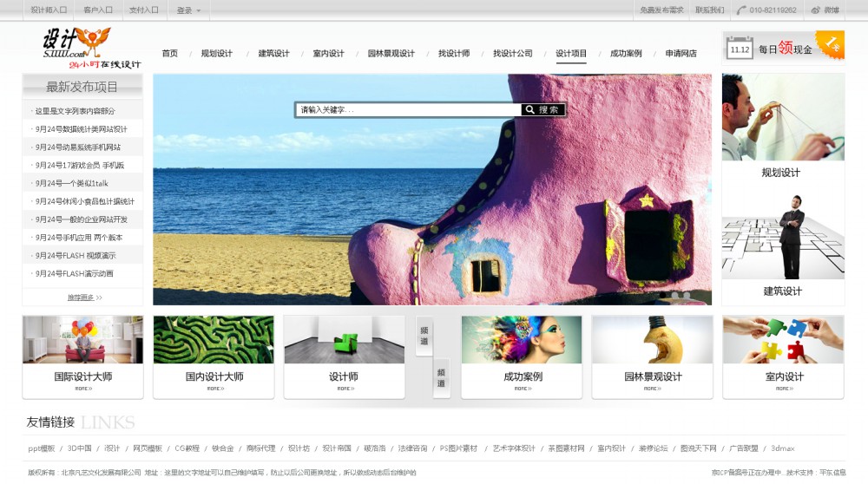Click the 艺术字体设计 friendly link
868x484 pixels.
(x=514, y=448)
